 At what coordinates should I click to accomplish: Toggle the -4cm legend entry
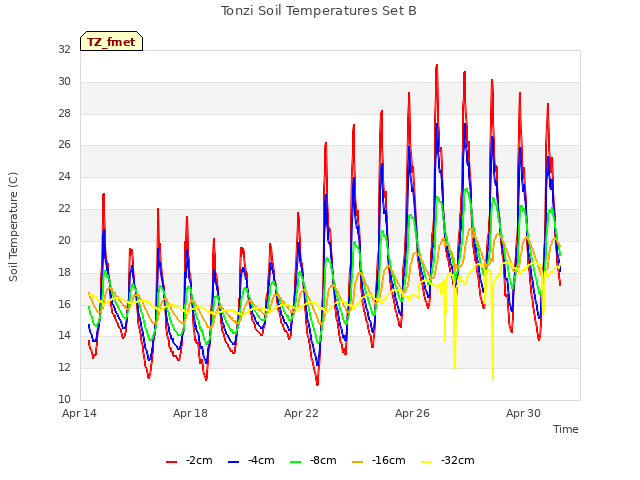coord(251,461)
